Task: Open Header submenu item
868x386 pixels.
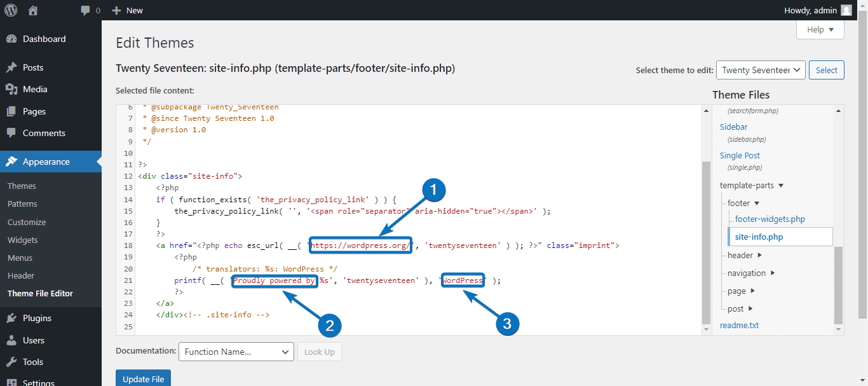Action: (21, 275)
